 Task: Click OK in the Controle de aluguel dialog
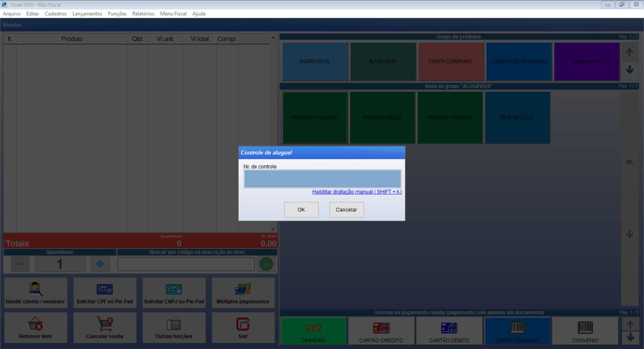click(x=301, y=210)
